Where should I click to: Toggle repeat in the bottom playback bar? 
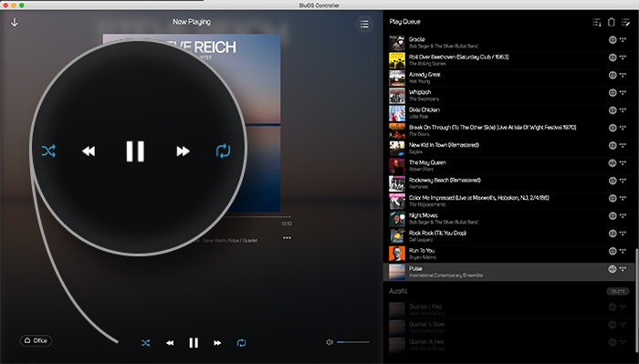click(241, 343)
